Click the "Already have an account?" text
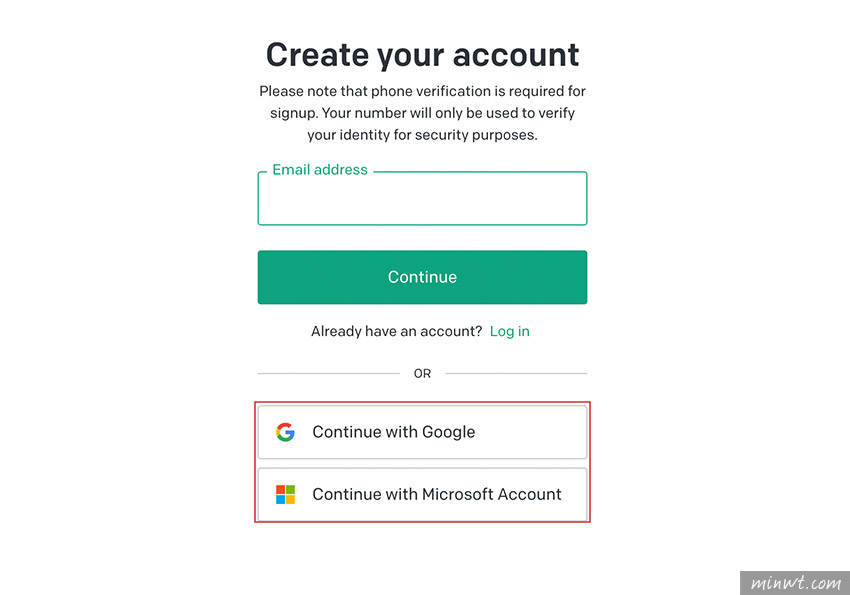The width and height of the screenshot is (850, 595). 396,331
